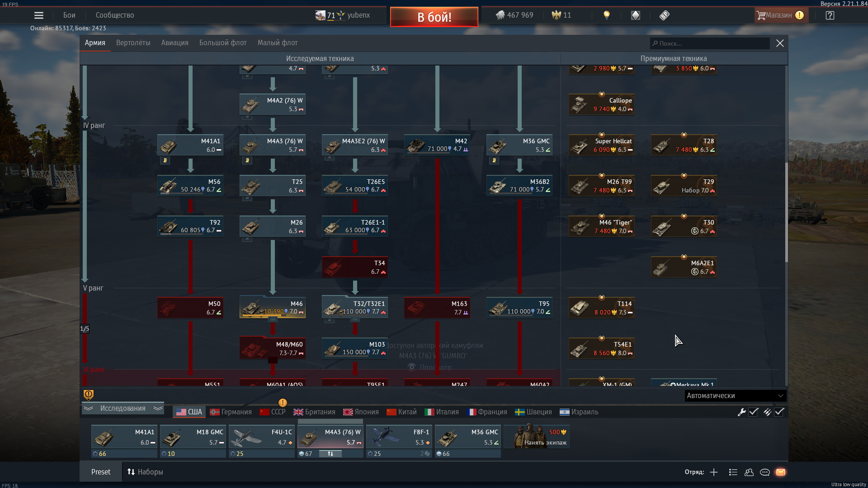868x488 pixels.
Task: Add squad member with plus icon
Action: tap(714, 472)
